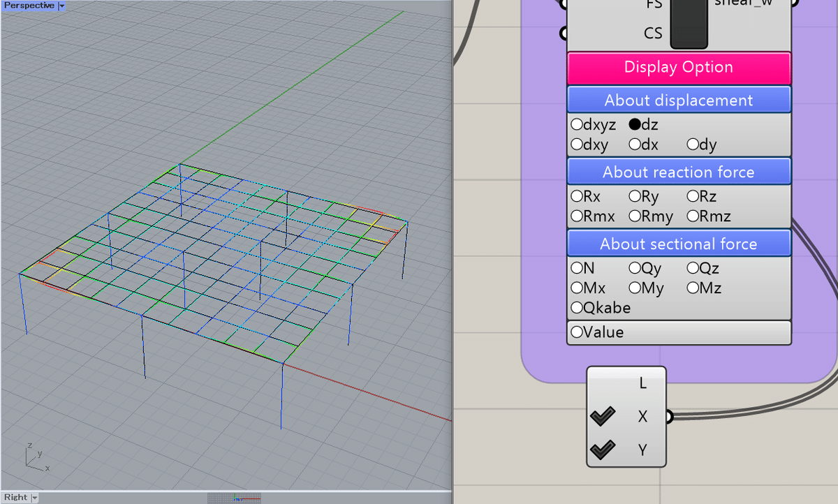Toggle the Value display option
This screenshot has height=504, width=838.
(x=577, y=332)
